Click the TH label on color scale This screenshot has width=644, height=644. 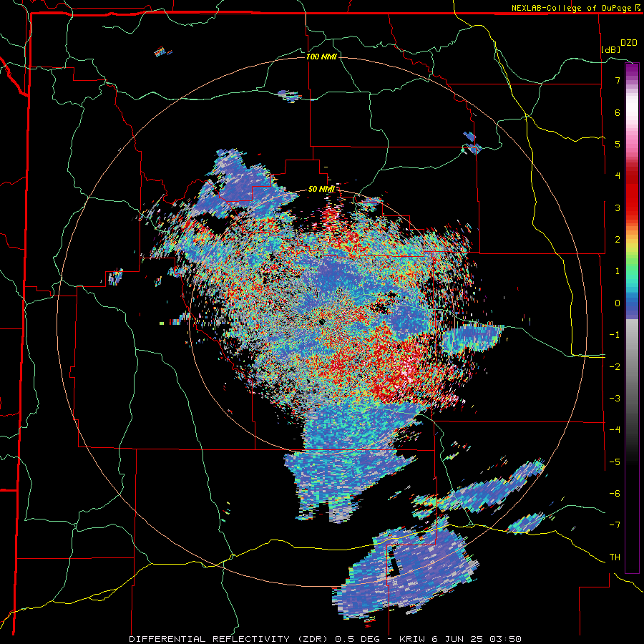click(x=615, y=557)
